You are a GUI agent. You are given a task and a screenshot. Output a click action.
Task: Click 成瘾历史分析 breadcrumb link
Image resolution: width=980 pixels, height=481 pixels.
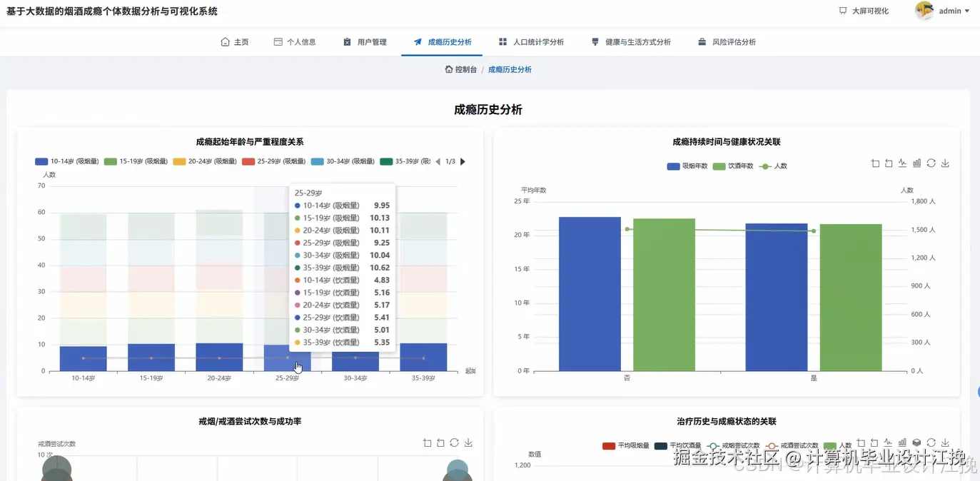(x=510, y=69)
